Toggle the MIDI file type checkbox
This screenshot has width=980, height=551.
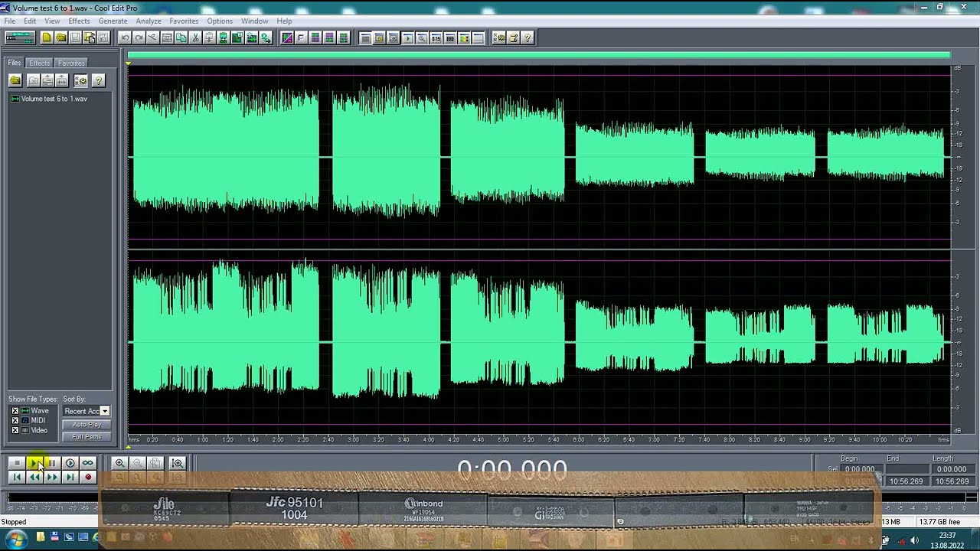(x=15, y=421)
